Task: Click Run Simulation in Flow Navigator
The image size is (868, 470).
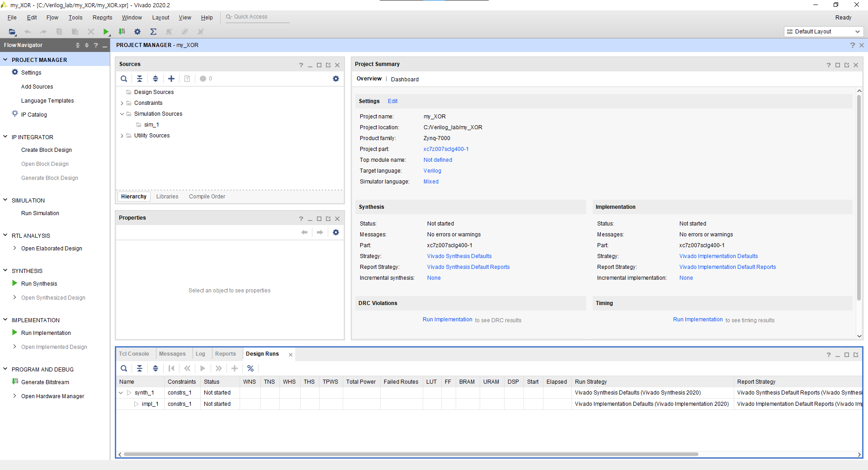Action: click(40, 213)
